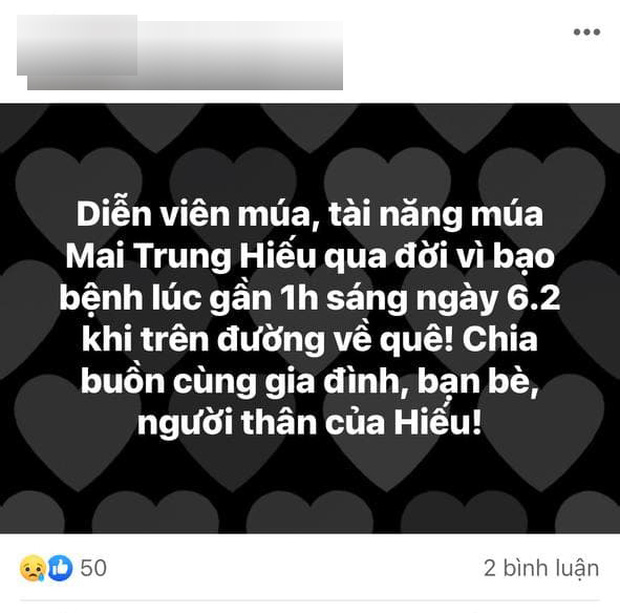Click the blue thumbs-up like reaction icon
620x613 pixels.
[x=60, y=568]
